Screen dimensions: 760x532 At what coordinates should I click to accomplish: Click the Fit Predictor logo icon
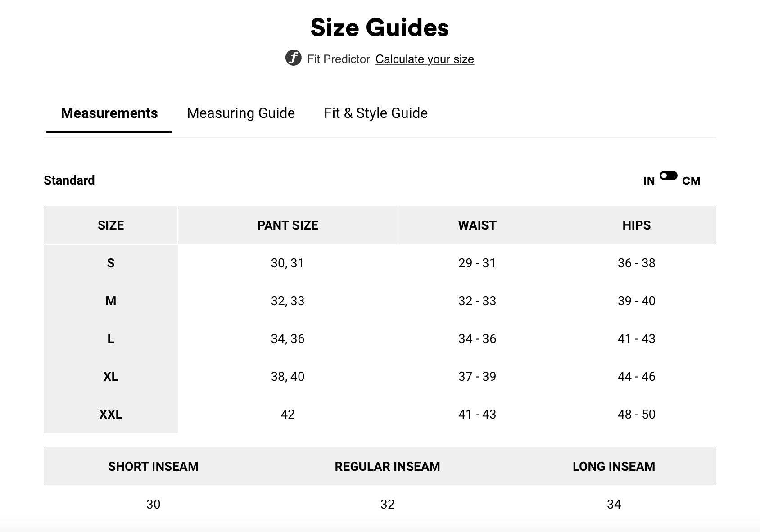(294, 58)
